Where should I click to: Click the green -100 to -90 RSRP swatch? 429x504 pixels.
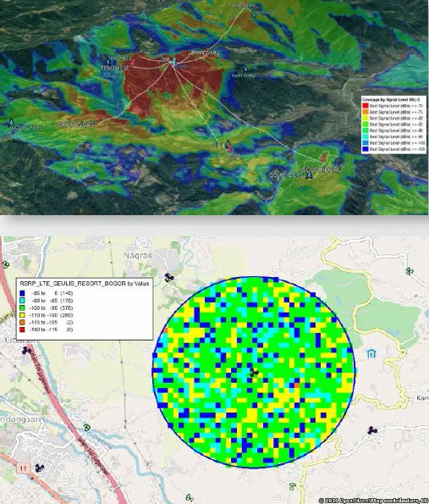(x=22, y=308)
